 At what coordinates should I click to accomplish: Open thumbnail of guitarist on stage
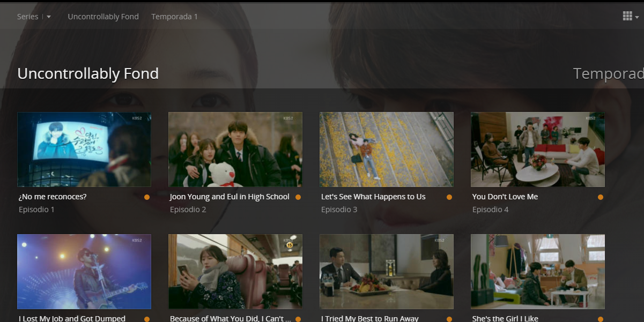click(x=84, y=271)
